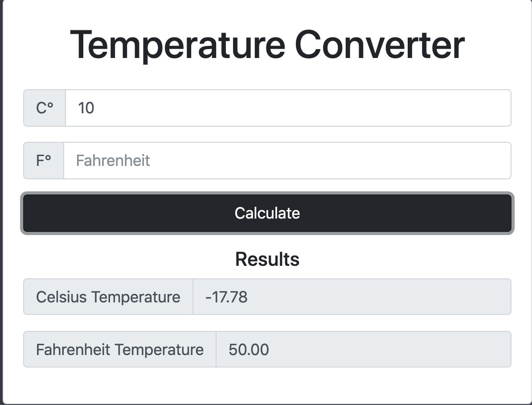Click the Fahrenheit result output box
Image resolution: width=532 pixels, height=405 pixels.
pos(363,349)
